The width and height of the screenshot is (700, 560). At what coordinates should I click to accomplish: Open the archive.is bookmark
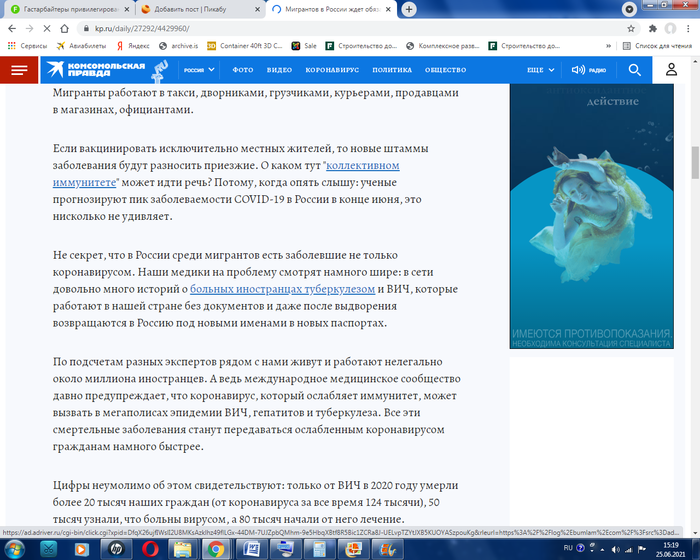tap(179, 46)
